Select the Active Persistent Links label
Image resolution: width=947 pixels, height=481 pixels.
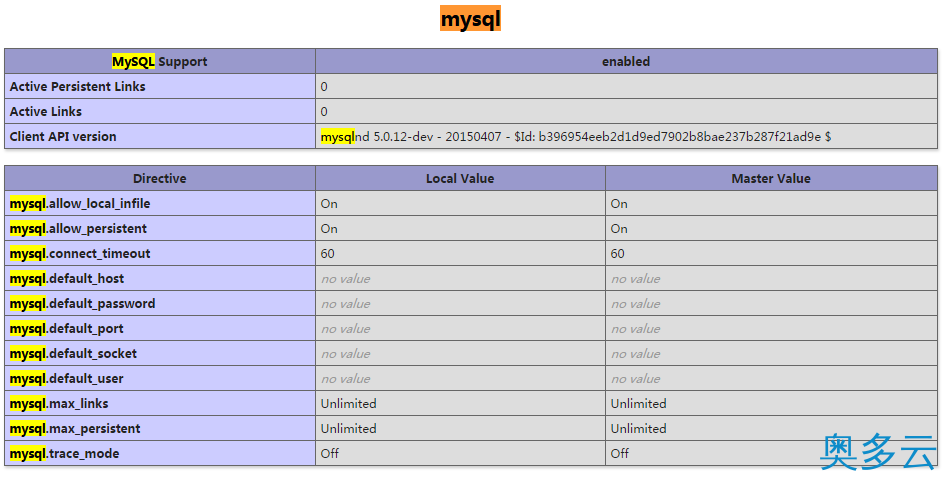77,86
